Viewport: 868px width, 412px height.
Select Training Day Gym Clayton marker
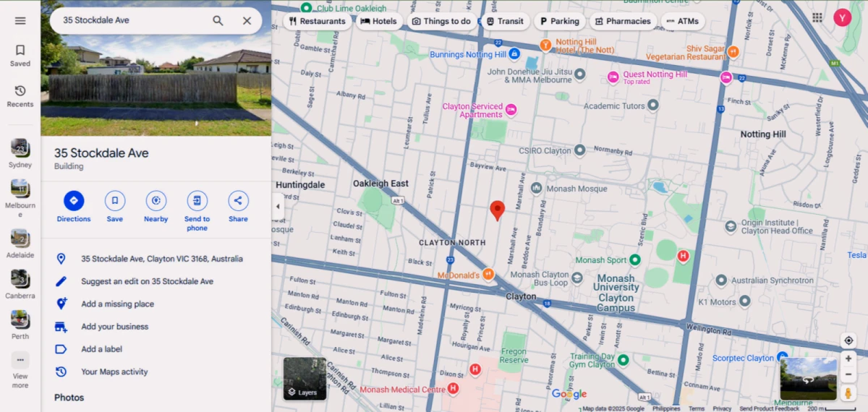coord(623,359)
